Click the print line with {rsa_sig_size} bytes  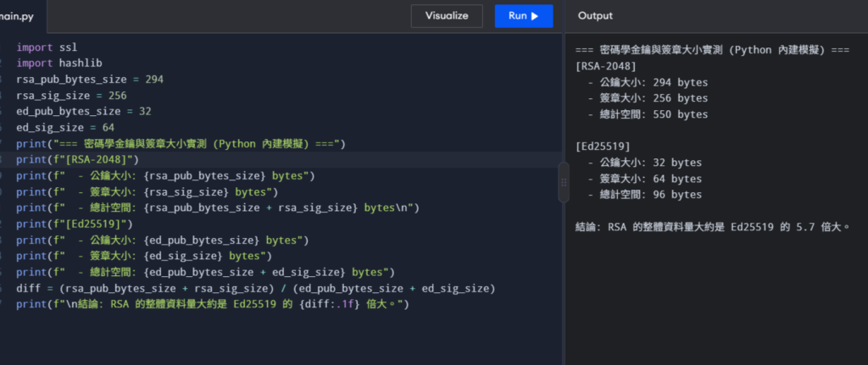(x=147, y=192)
